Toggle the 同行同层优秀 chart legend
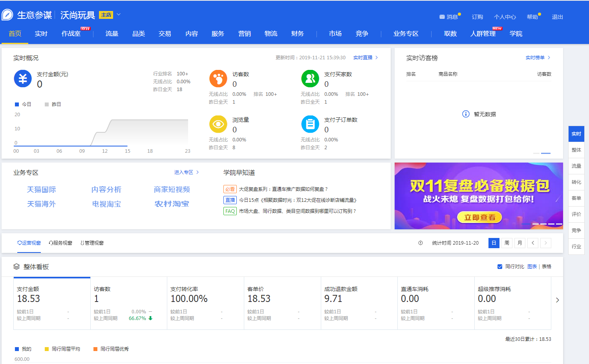 tap(111, 349)
